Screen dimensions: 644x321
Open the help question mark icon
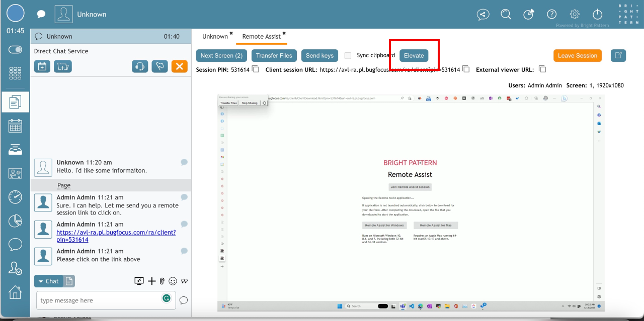pyautogui.click(x=552, y=15)
